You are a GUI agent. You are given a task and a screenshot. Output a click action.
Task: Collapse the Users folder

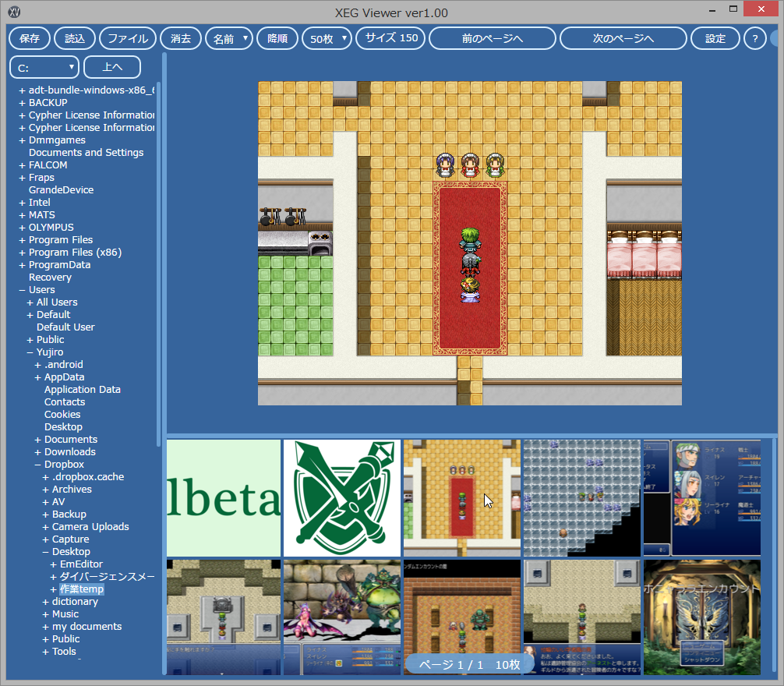22,290
